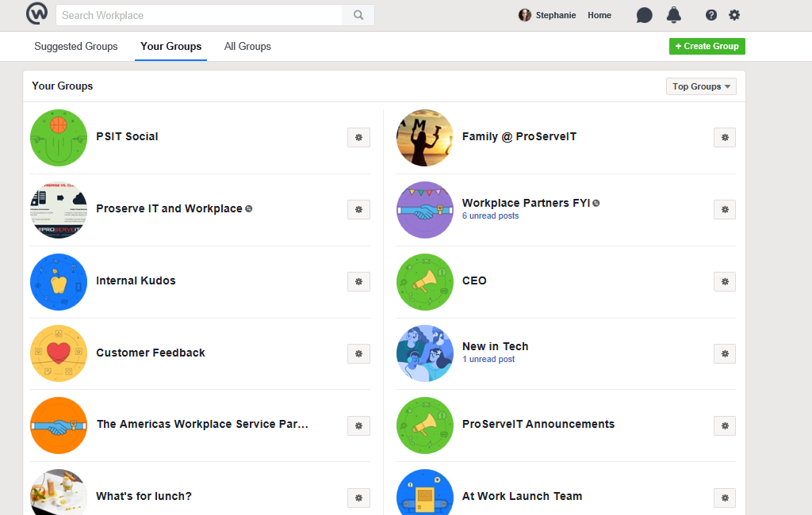Image resolution: width=812 pixels, height=515 pixels.
Task: Click the Family @ ProServeIT sunset photo
Action: pos(425,138)
